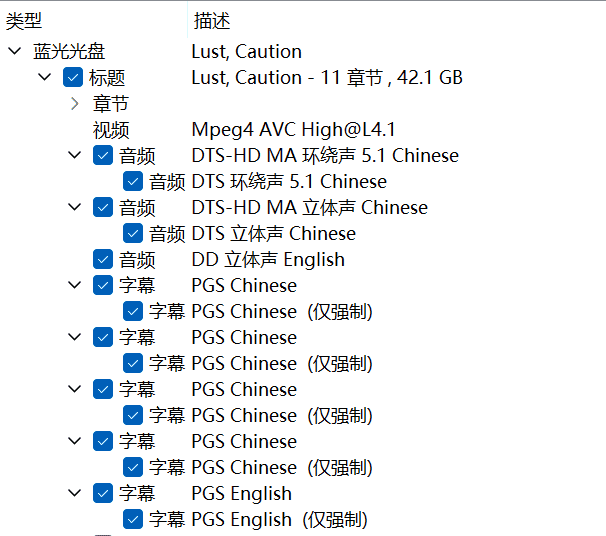The height and width of the screenshot is (536, 606).
Task: Uncheck the PGS English (仅强制) subtitle
Action: 133,519
